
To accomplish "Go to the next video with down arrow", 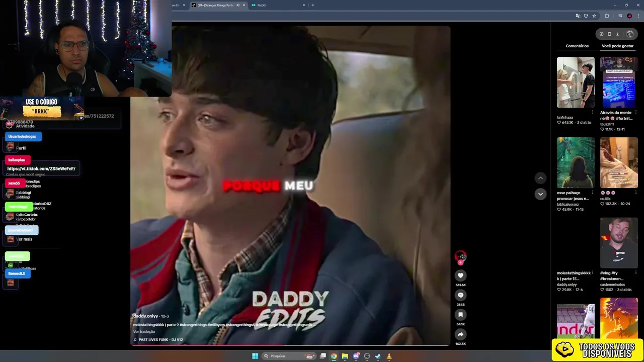I will tap(540, 194).
